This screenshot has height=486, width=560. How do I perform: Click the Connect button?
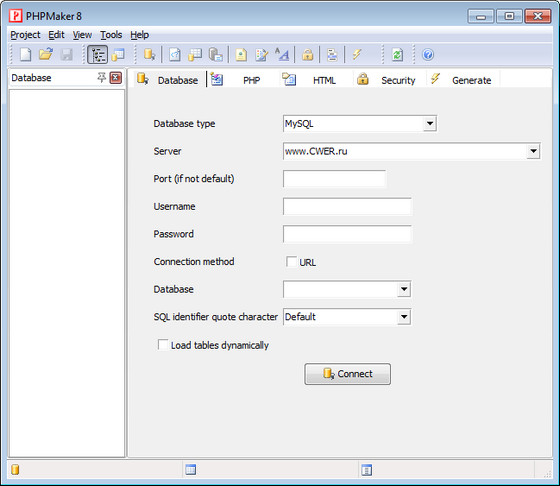[x=348, y=374]
